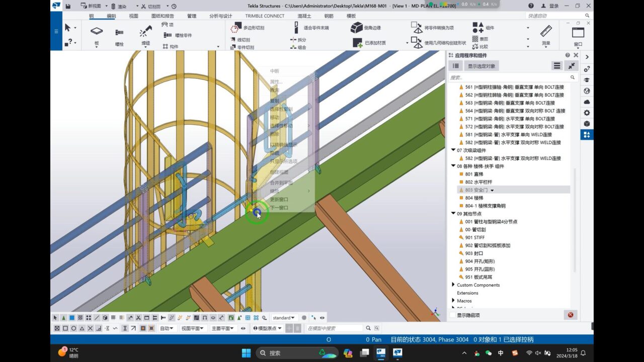Open Windows Start button on taskbar
The image size is (644, 362).
click(x=247, y=352)
